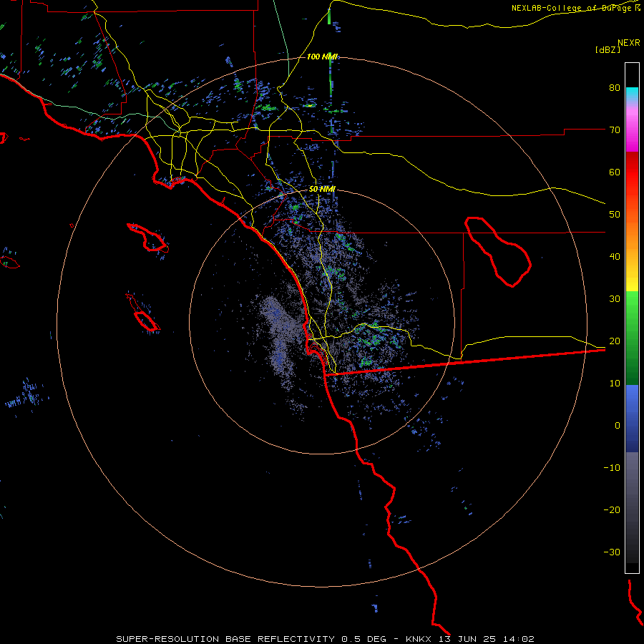Click the -10 value on dBZ scale
The image size is (644, 644).
tap(612, 468)
